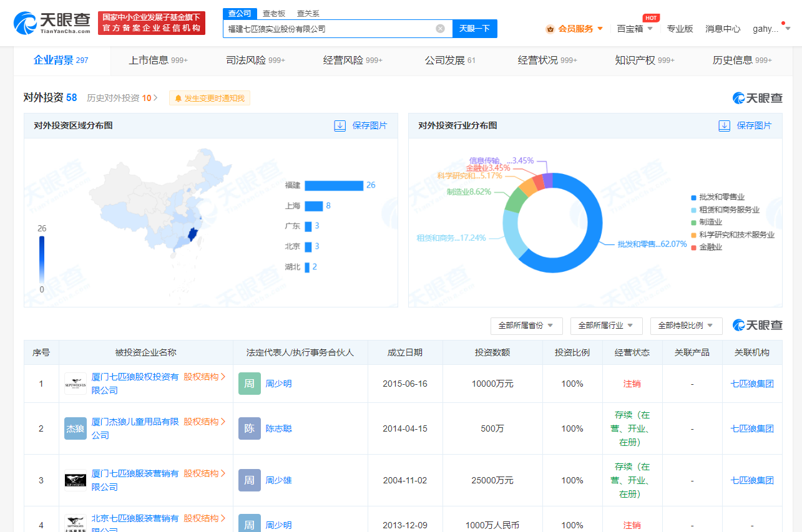
Task: Open the 厦门七匹狼股权投资有限公司 company link
Action: tap(135, 384)
